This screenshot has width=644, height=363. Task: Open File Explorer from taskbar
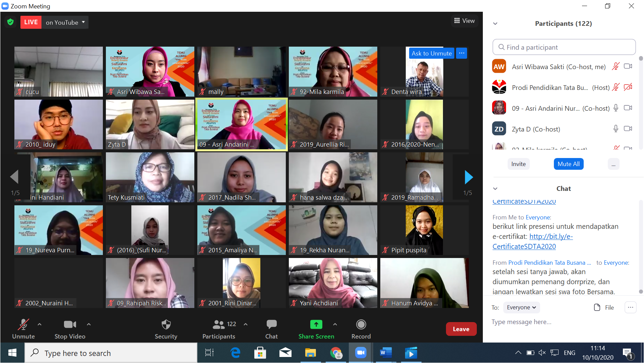[x=310, y=353]
